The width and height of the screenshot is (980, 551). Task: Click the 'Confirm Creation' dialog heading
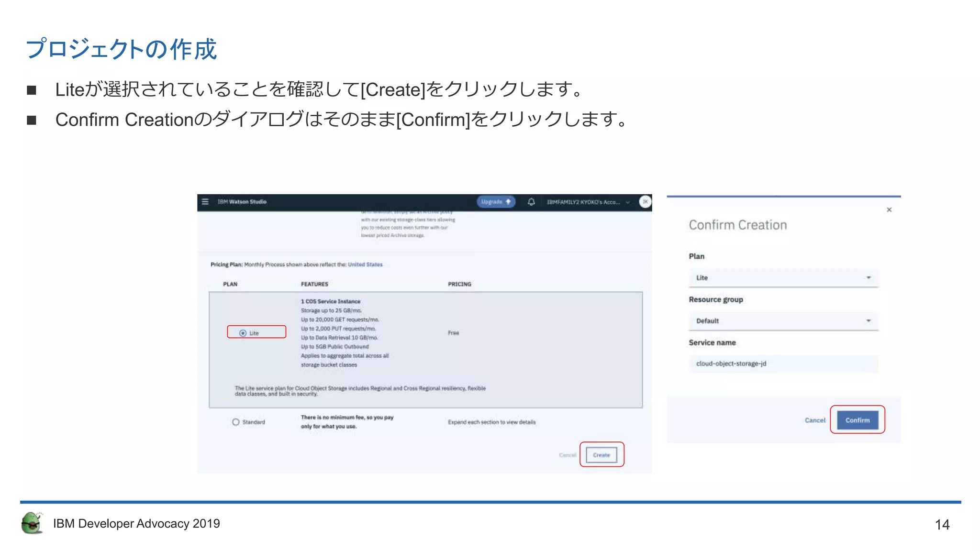coord(738,225)
